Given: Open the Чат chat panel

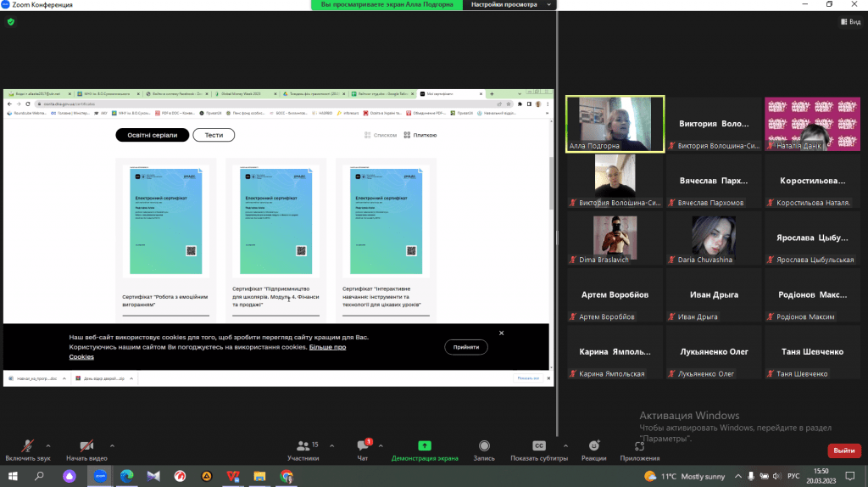Looking at the screenshot, I should click(x=362, y=445).
